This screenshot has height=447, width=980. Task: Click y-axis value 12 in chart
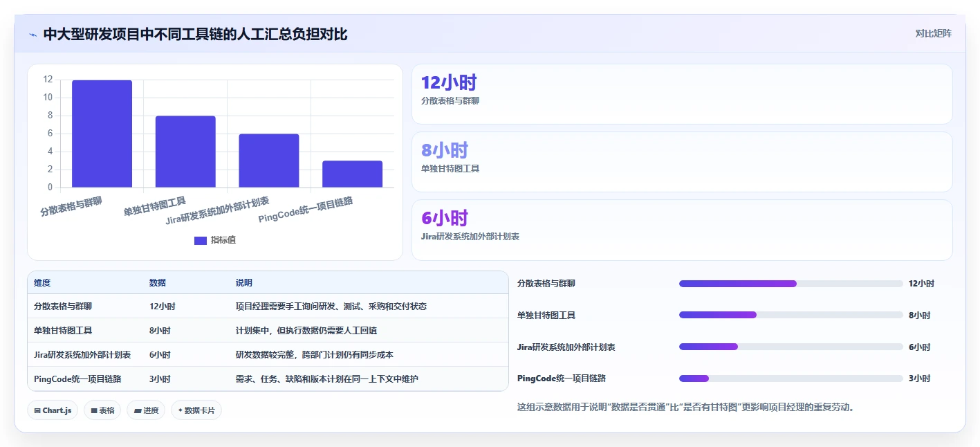(x=48, y=80)
